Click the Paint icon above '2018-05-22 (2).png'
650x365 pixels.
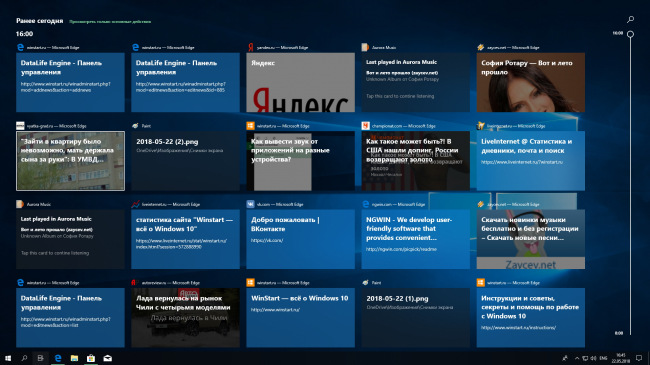point(135,126)
